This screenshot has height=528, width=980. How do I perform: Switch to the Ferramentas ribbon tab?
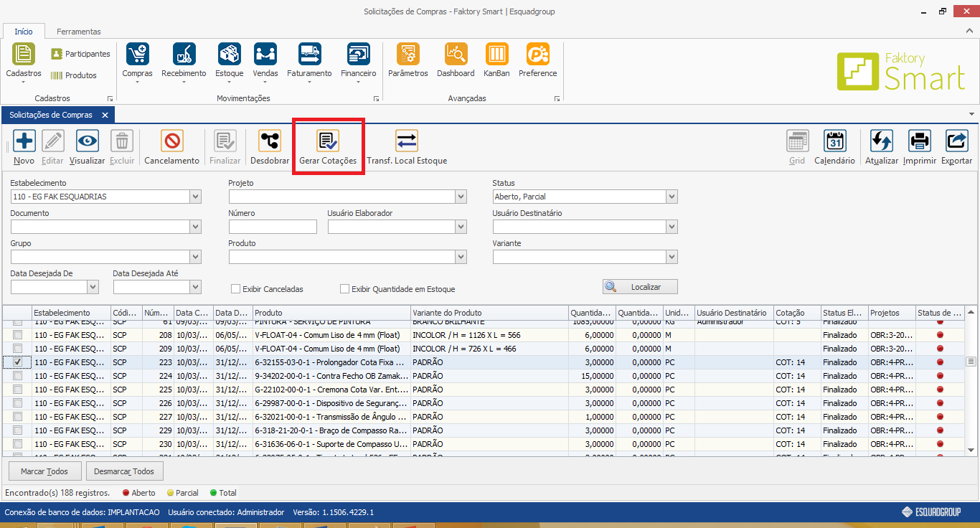point(79,32)
